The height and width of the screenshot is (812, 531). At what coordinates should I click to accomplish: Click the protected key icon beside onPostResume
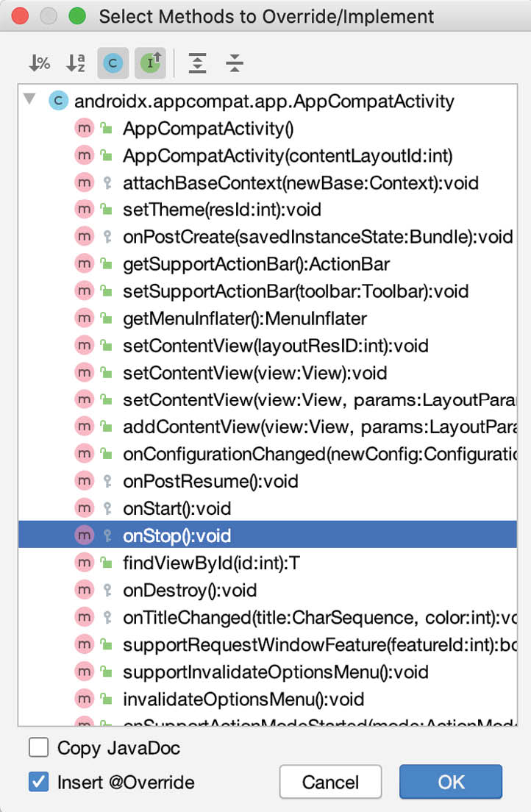coord(107,482)
